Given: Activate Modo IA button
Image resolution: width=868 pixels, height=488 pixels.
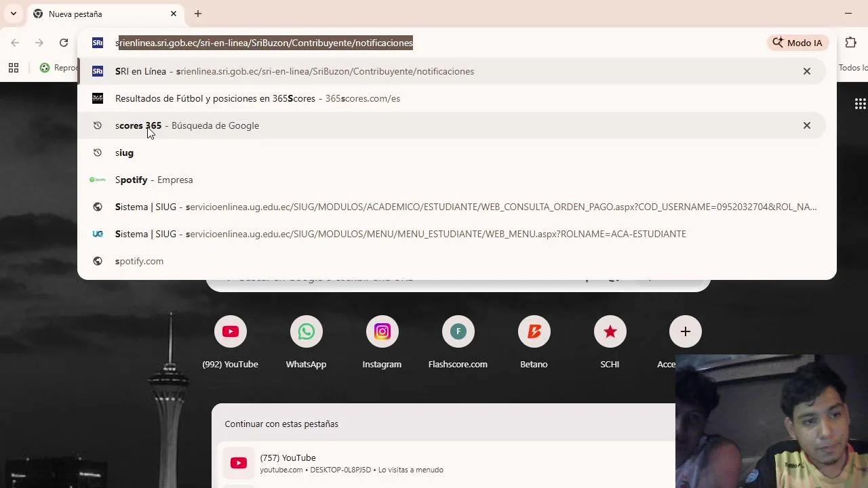Looking at the screenshot, I should [x=798, y=43].
